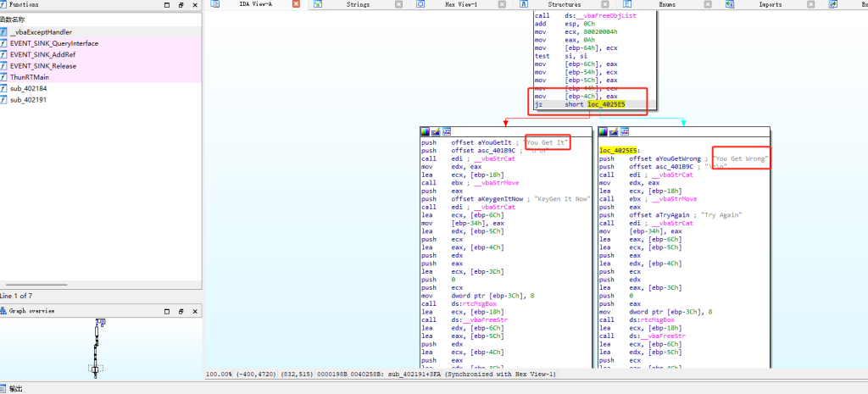Click the ThunRTMain function icon
This screenshot has height=394, width=868.
point(3,77)
